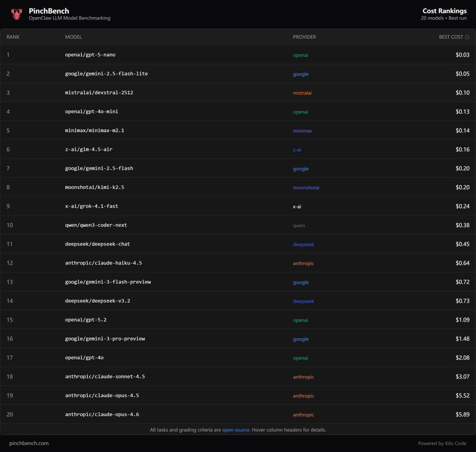Image resolution: width=476 pixels, height=452 pixels.
Task: Click the PinchBench lobster logo
Action: [17, 14]
